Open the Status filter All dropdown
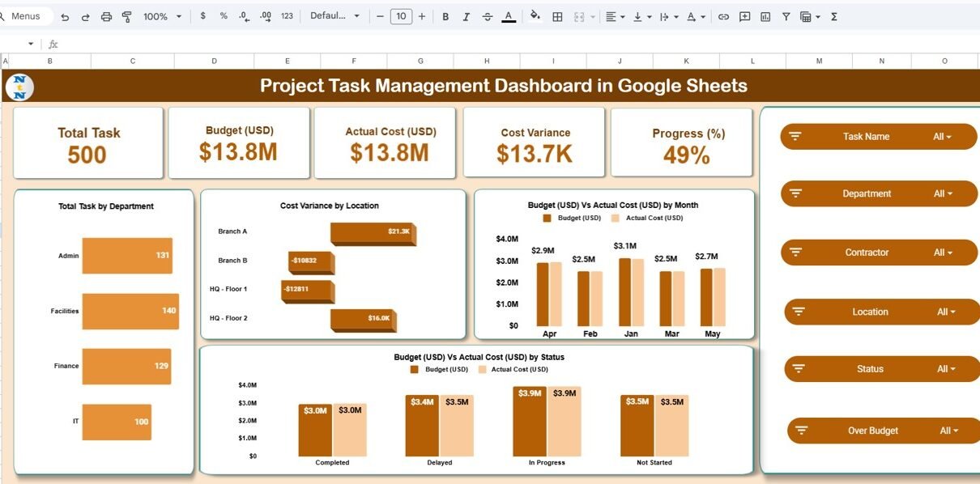980x484 pixels. coord(946,369)
